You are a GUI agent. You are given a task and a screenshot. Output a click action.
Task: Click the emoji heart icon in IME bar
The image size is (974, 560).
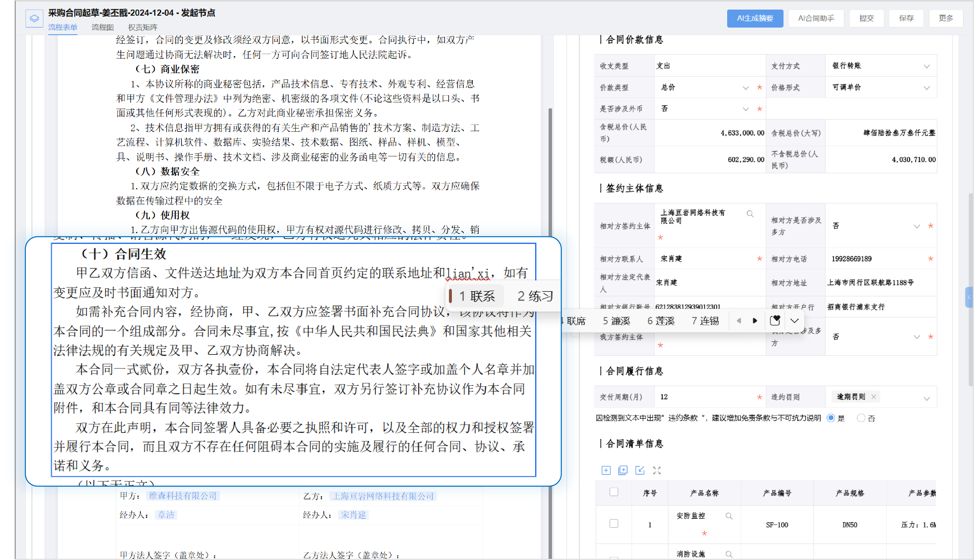click(775, 320)
